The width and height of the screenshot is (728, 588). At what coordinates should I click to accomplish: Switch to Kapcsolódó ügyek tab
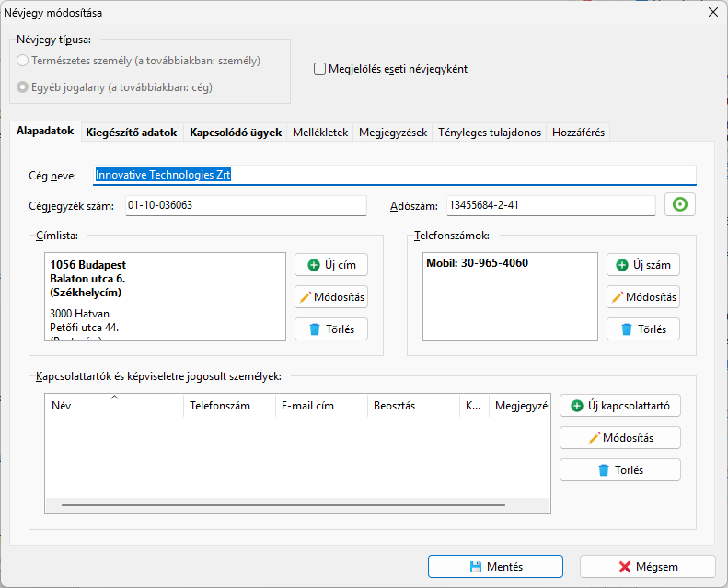(236, 133)
